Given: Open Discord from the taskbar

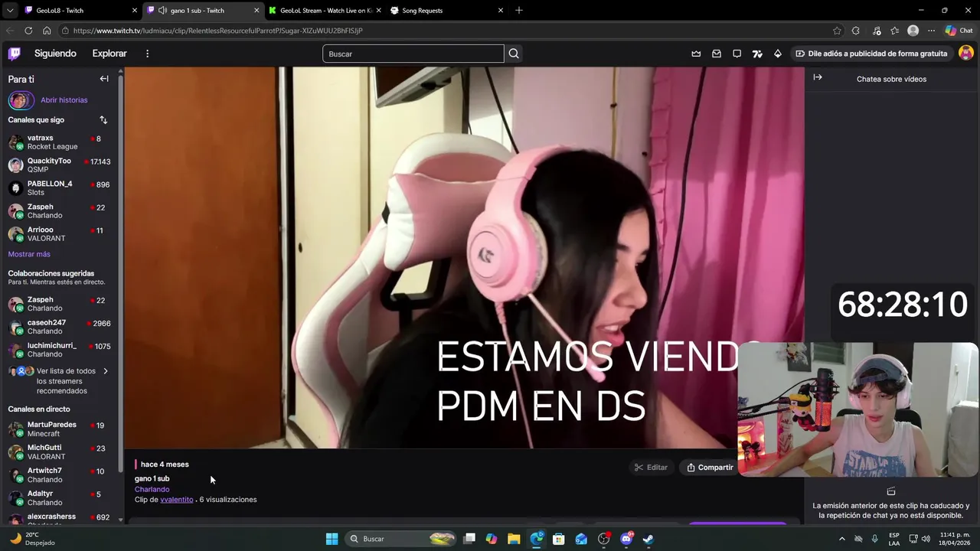Looking at the screenshot, I should 626,539.
